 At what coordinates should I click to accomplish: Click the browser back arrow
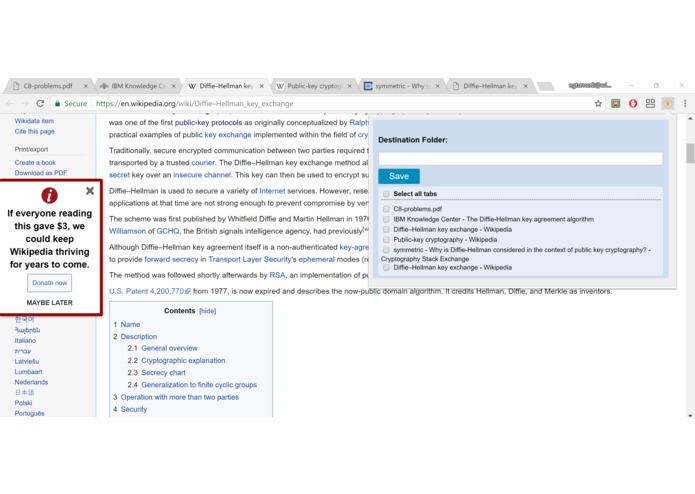coord(10,103)
